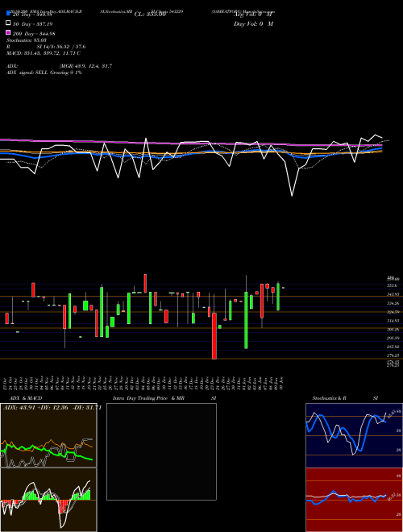Select the '200 Day - 344.98' label
Viewport: 403px width, 532px height.
pyautogui.click(x=35, y=34)
